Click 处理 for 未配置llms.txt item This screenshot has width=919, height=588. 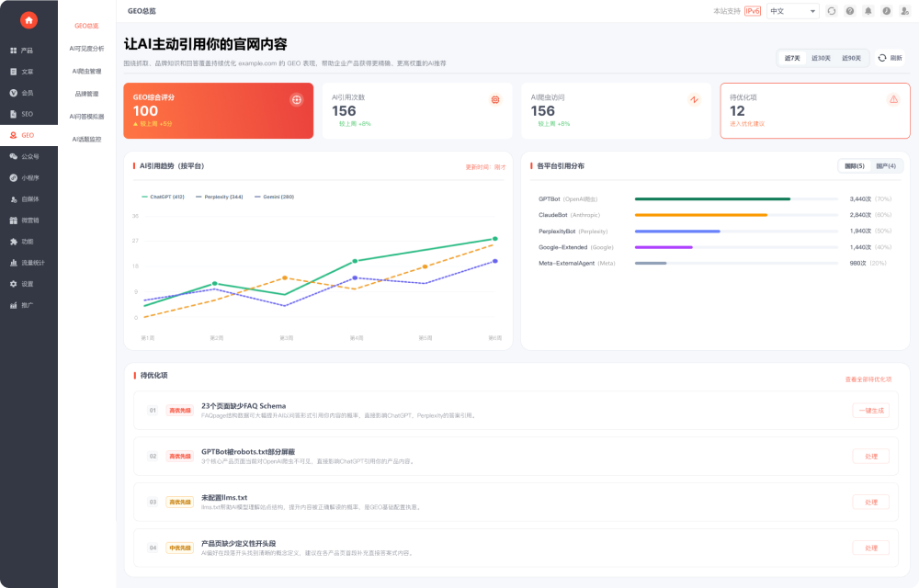[871, 502]
